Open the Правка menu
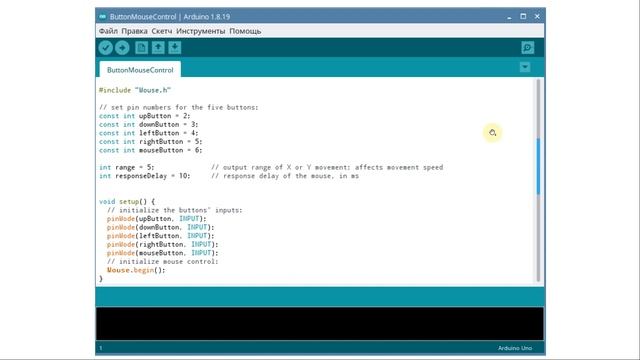 pos(134,31)
